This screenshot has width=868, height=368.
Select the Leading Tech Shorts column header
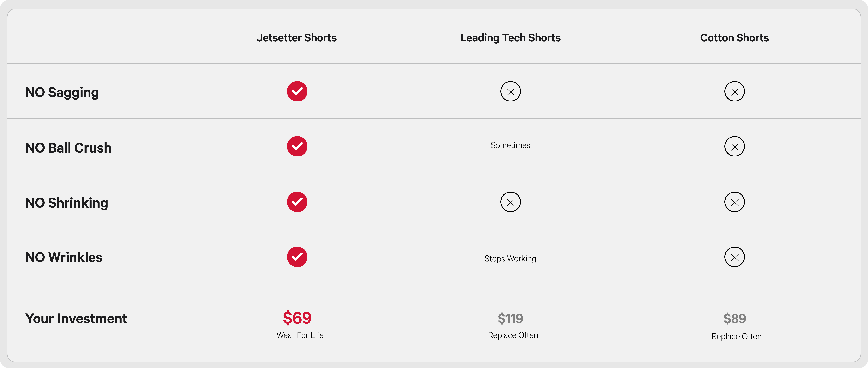(x=510, y=38)
